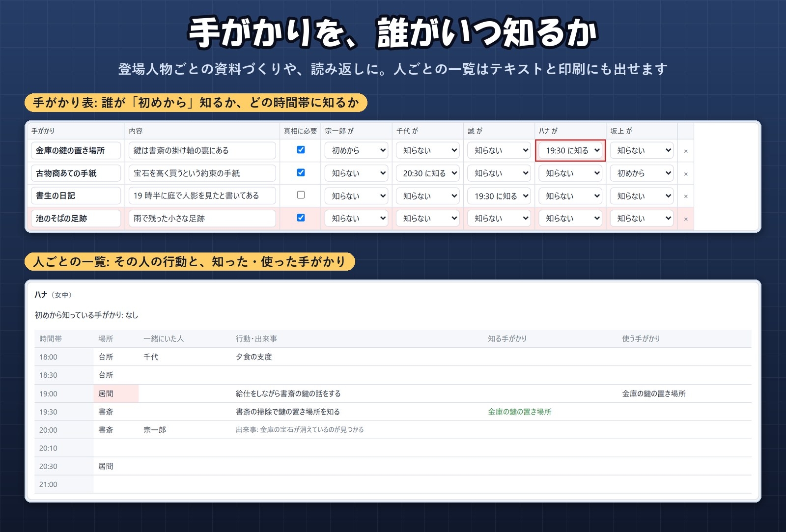The height and width of the screenshot is (532, 786).
Task: Click 夕食の支度 in the 18:00 row
Action: pyautogui.click(x=253, y=357)
